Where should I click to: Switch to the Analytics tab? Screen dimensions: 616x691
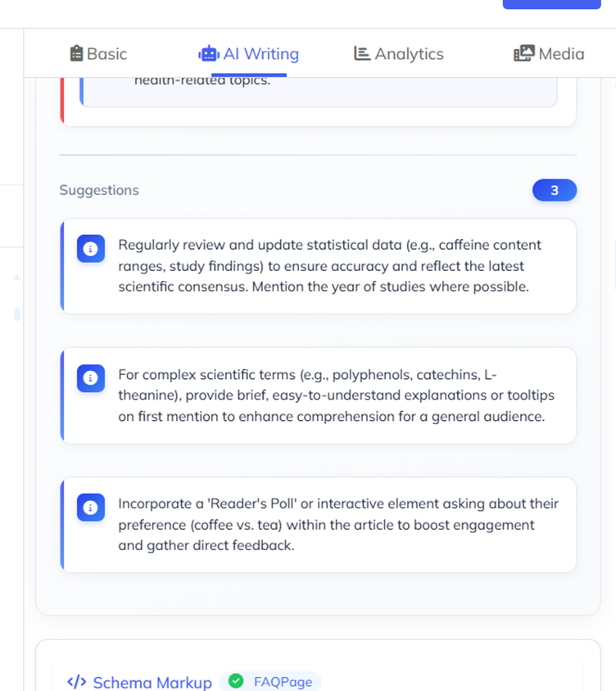pos(398,53)
